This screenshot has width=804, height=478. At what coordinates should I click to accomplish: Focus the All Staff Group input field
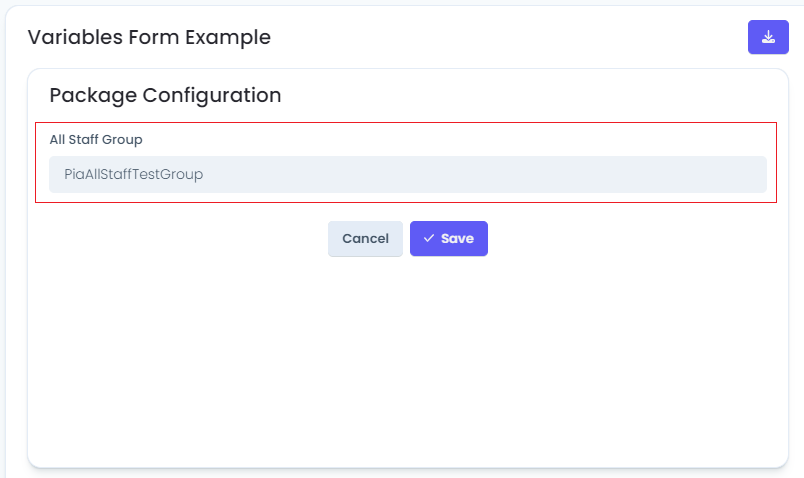click(408, 174)
